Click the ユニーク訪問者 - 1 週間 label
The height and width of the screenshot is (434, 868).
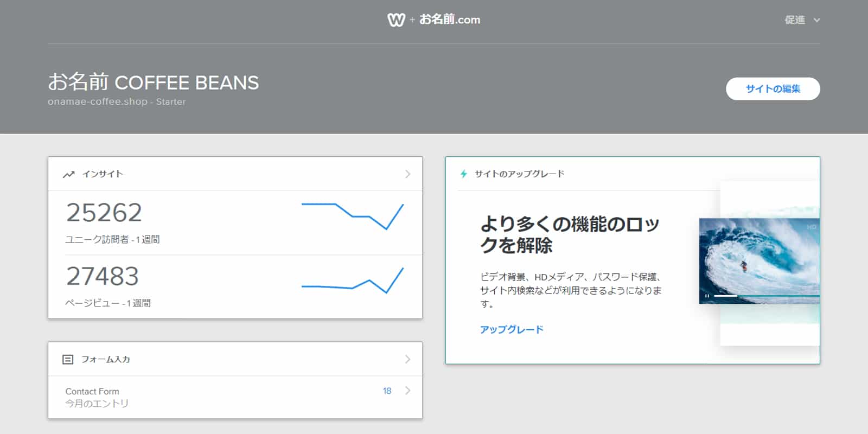112,239
